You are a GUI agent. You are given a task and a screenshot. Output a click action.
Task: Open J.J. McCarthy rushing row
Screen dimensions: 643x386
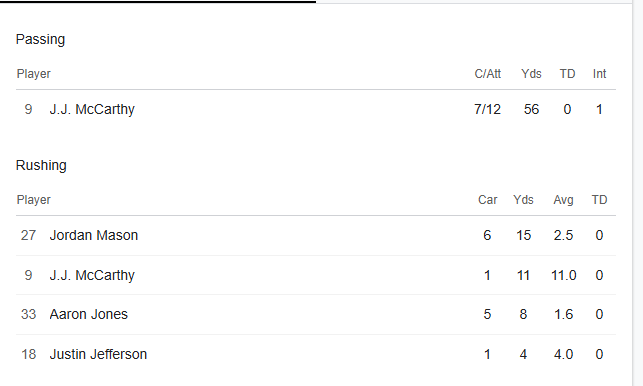point(316,275)
